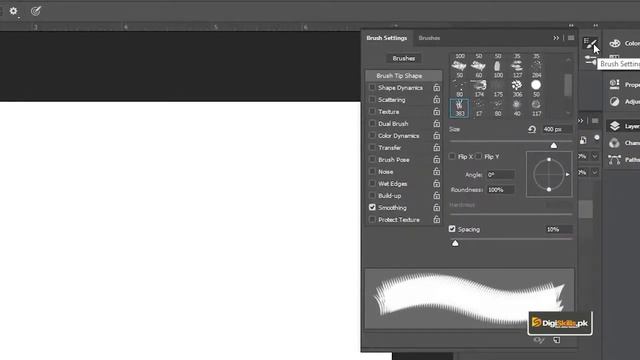This screenshot has height=360, width=640.
Task: Click the Angle value field
Action: click(500, 175)
